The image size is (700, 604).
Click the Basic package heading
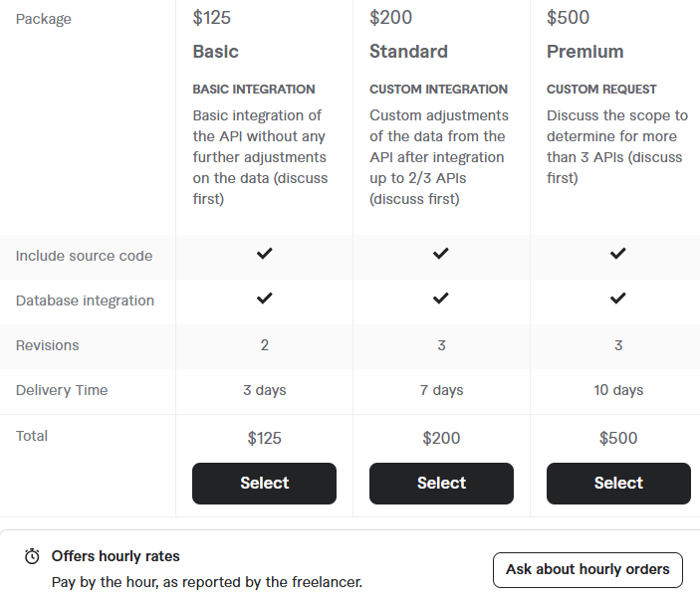coord(216,52)
